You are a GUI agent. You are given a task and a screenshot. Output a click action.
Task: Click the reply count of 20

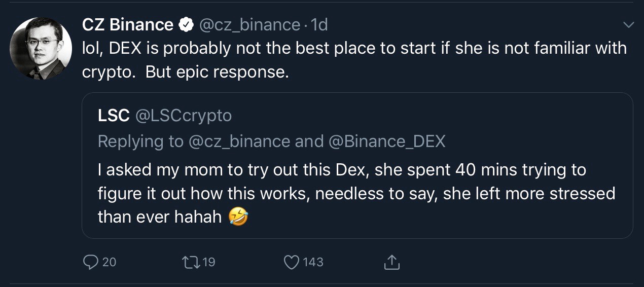point(109,262)
